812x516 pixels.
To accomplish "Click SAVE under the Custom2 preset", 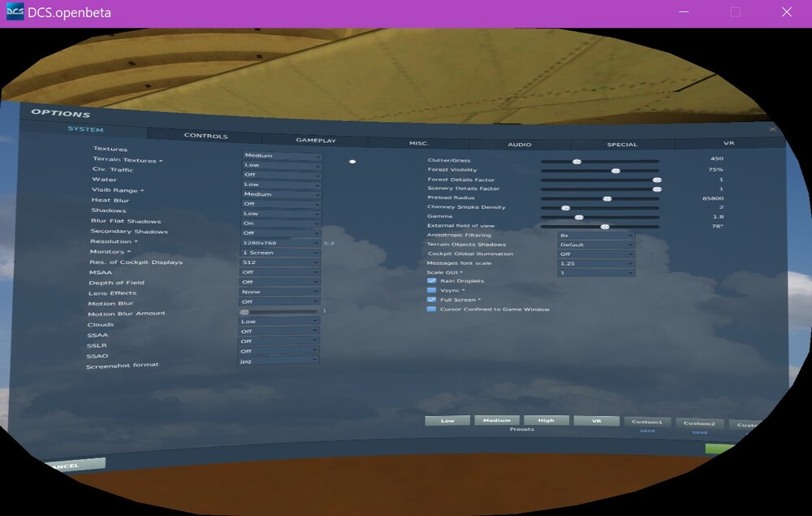I will 700,432.
